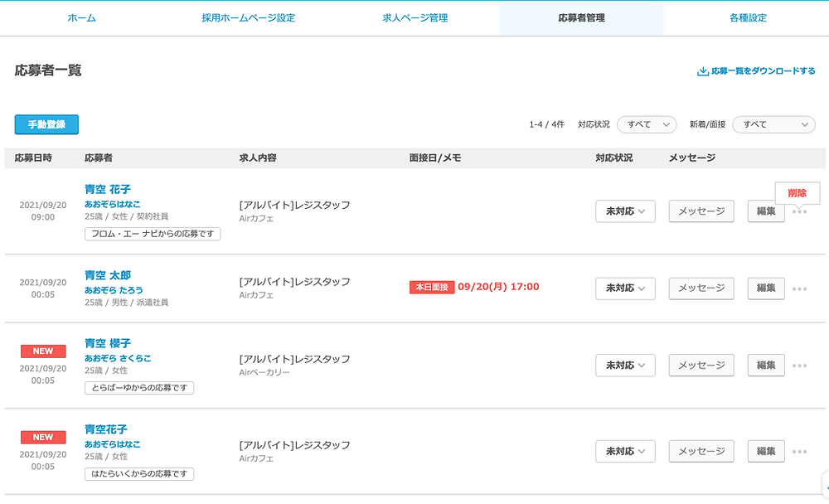
Task: Open the ホーム tab
Action: [x=82, y=18]
